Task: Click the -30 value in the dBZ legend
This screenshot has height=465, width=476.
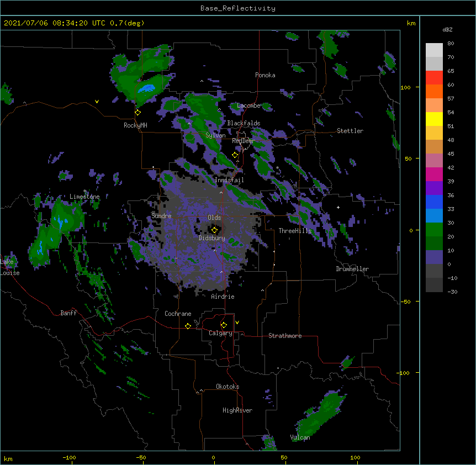Action: [452, 292]
